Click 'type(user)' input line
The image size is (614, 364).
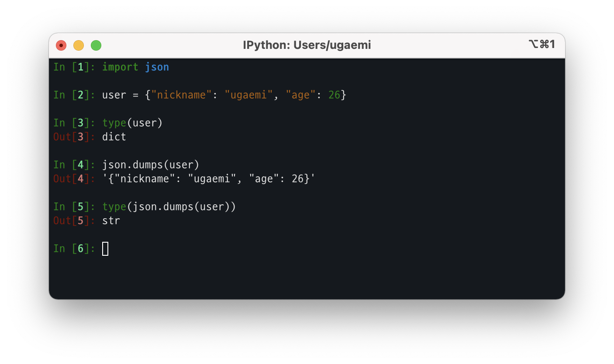132,123
